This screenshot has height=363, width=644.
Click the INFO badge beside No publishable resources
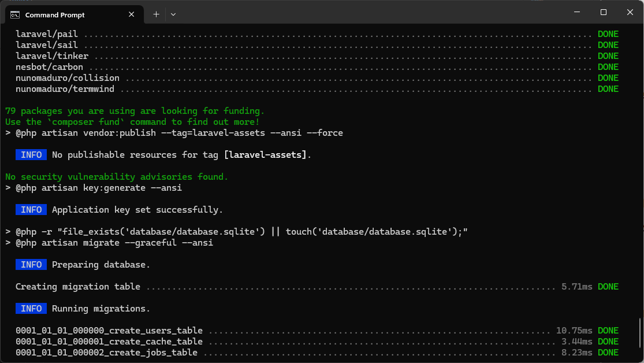(x=31, y=155)
